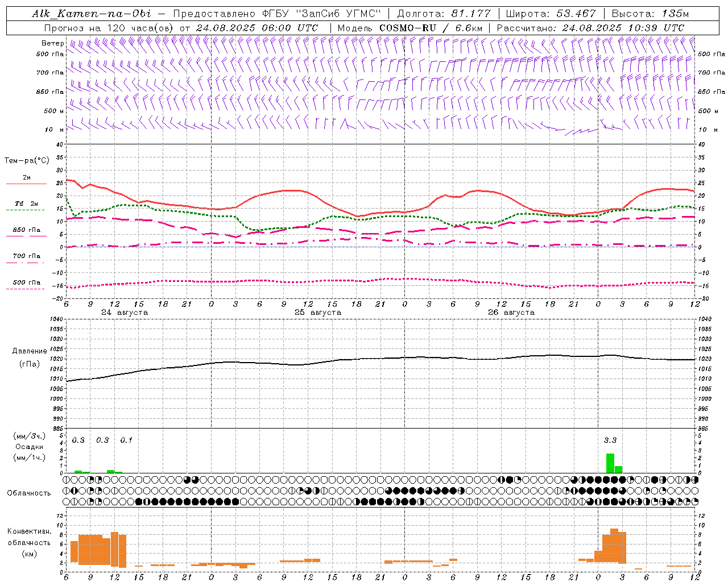Click the 850 гПа temperature legend label
This screenshot has width=728, height=582.
coord(27,230)
